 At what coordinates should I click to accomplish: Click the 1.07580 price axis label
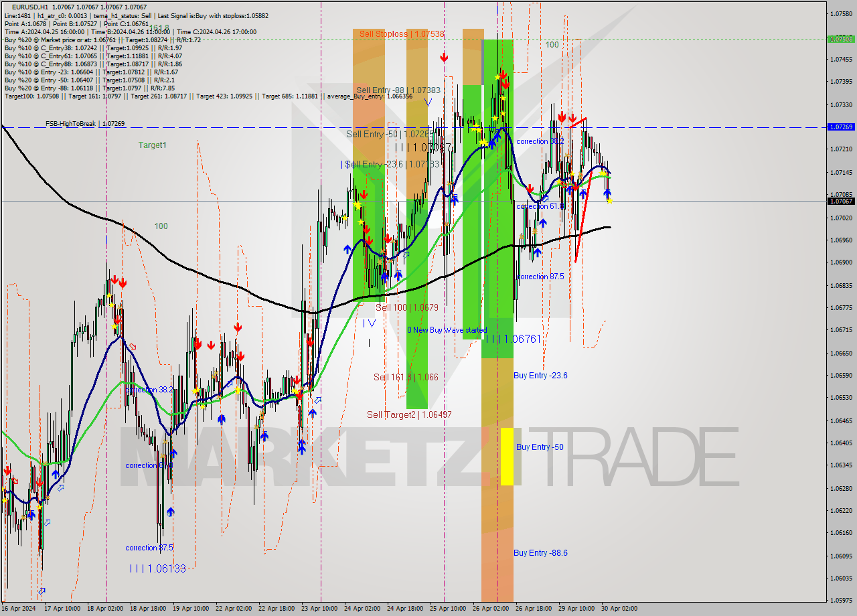pos(841,13)
